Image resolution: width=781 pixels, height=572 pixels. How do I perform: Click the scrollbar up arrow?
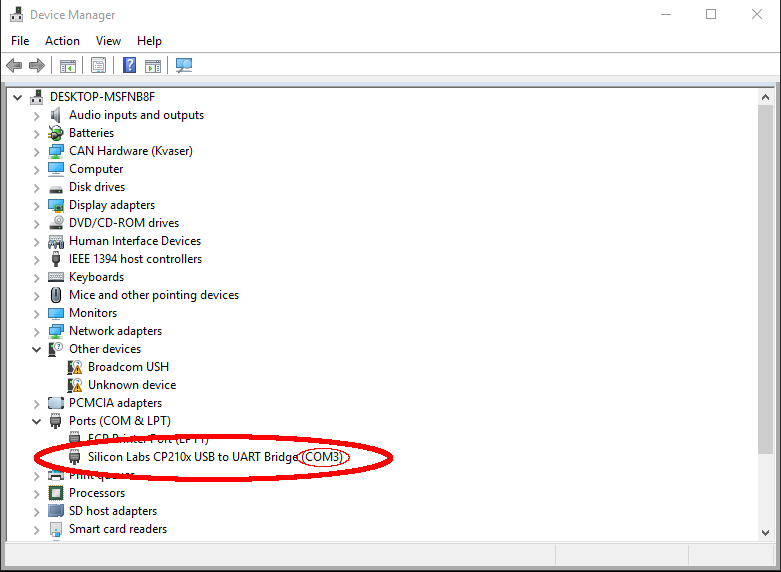[x=766, y=97]
